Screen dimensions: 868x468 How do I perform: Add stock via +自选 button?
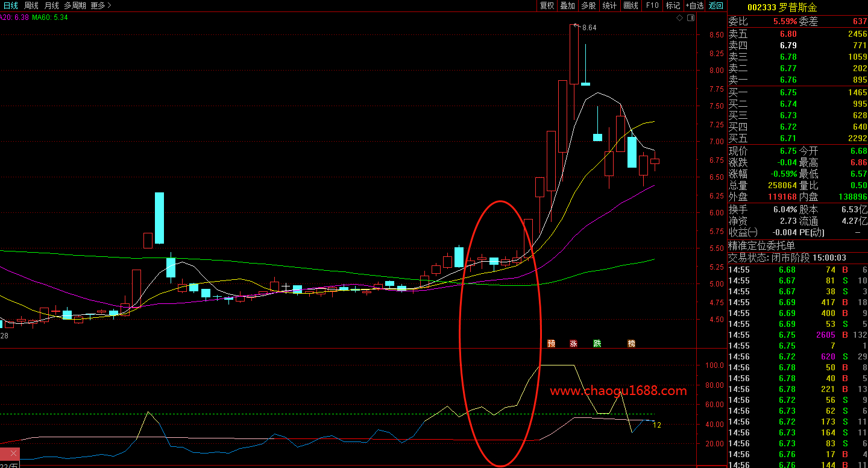coord(694,5)
